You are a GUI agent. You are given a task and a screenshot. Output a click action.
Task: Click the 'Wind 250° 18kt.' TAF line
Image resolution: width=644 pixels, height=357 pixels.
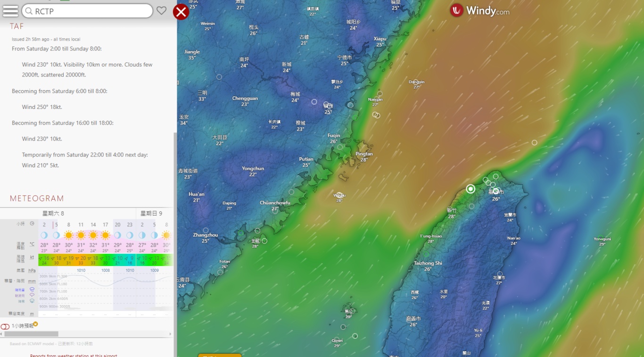click(x=42, y=107)
